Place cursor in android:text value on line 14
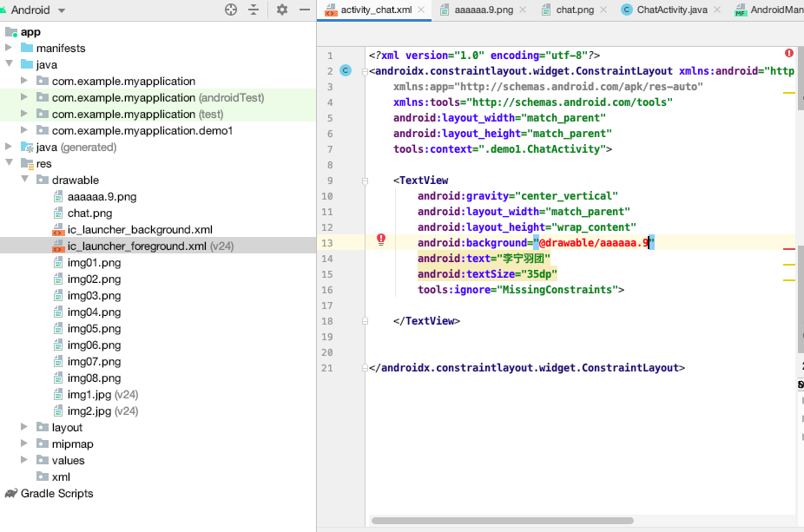The image size is (804, 532). click(x=523, y=259)
